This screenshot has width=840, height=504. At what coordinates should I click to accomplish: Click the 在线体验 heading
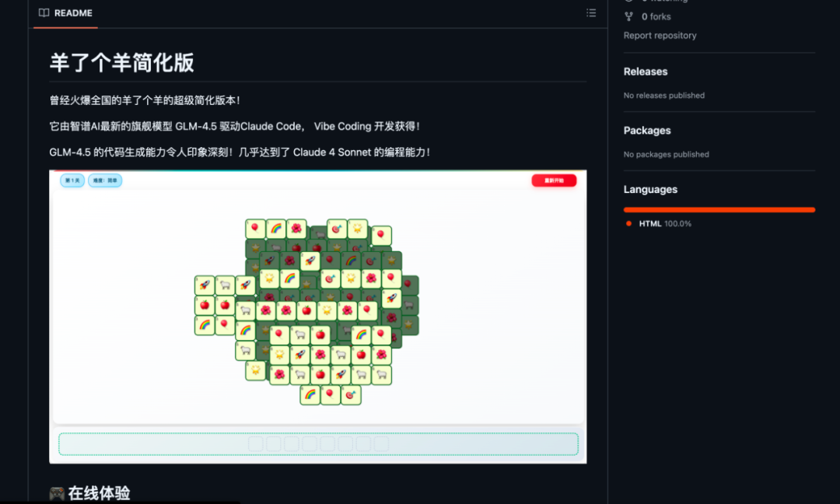(90, 493)
